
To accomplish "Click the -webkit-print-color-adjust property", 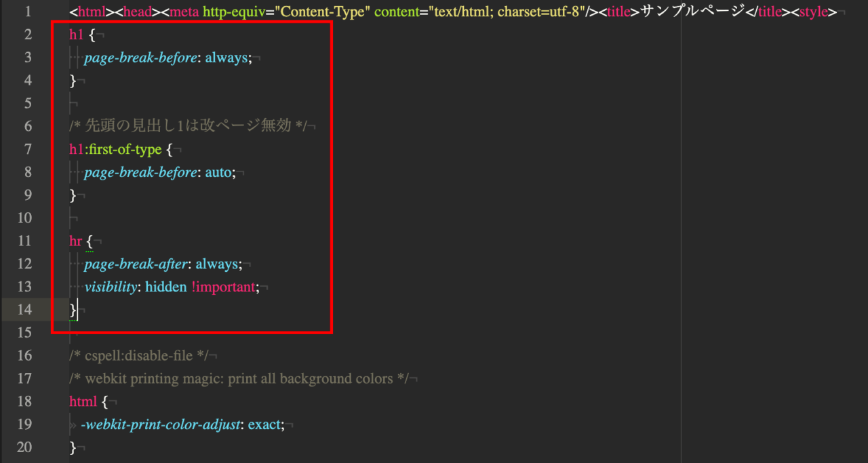I will coord(160,424).
